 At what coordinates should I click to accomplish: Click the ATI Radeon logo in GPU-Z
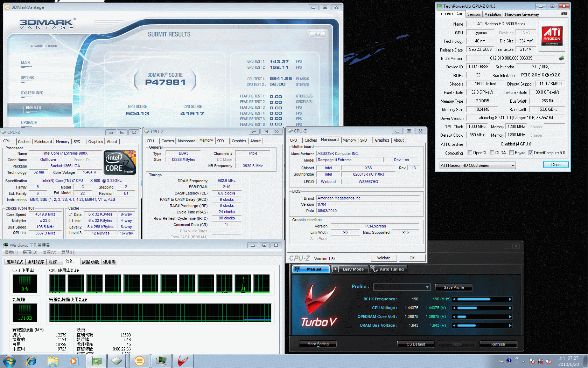552,35
